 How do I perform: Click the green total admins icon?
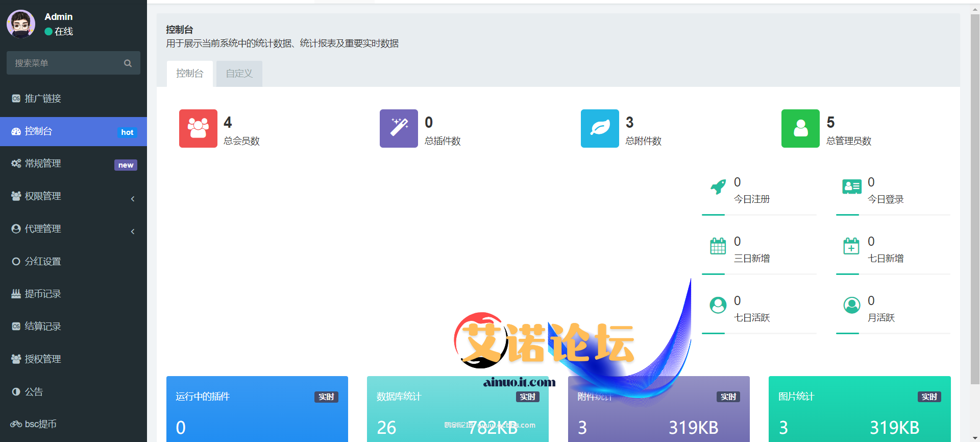(800, 128)
